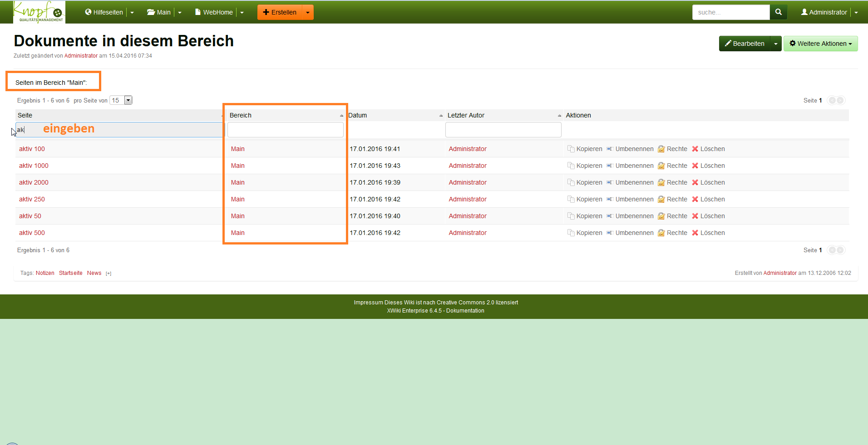Open the WebHome navigation item

tap(214, 12)
